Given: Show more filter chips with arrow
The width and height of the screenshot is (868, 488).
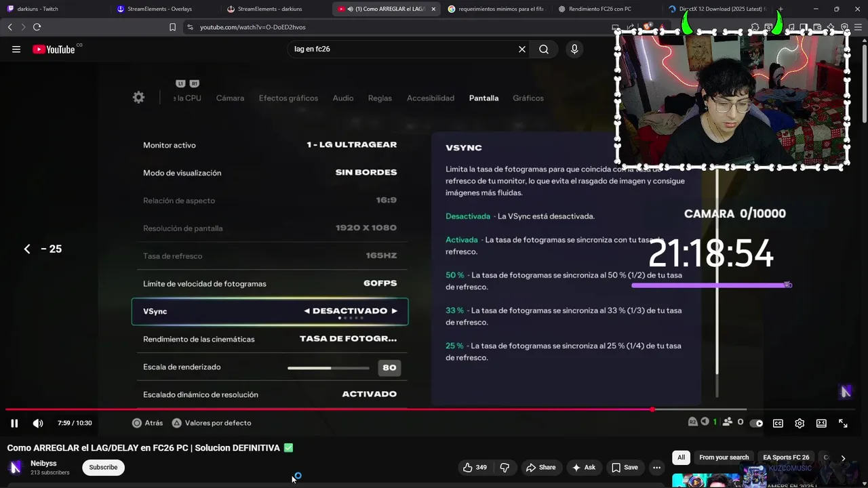Looking at the screenshot, I should point(843,457).
